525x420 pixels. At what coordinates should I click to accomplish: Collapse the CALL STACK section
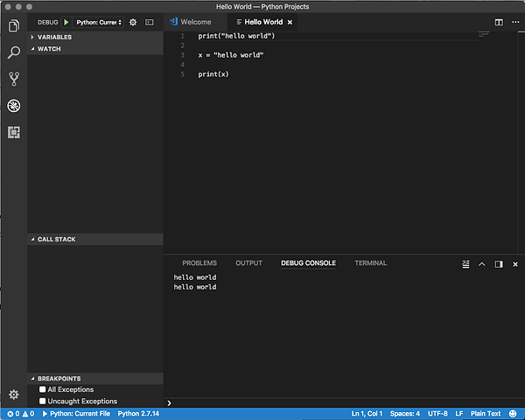[95, 239]
